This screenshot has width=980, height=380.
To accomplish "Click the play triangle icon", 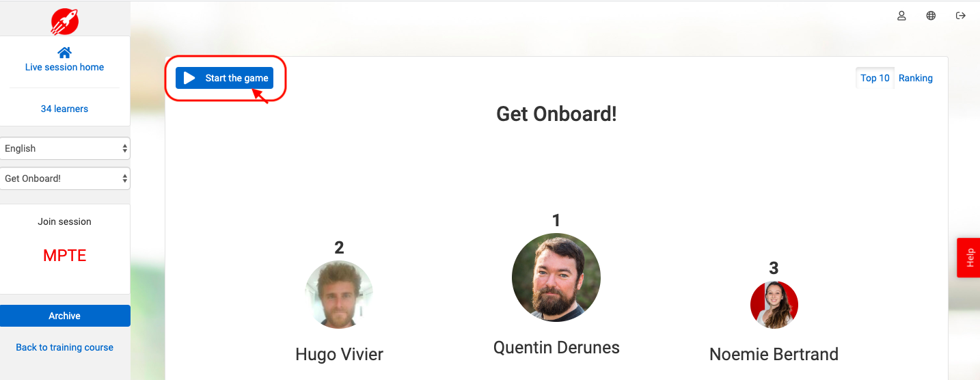I will [189, 78].
